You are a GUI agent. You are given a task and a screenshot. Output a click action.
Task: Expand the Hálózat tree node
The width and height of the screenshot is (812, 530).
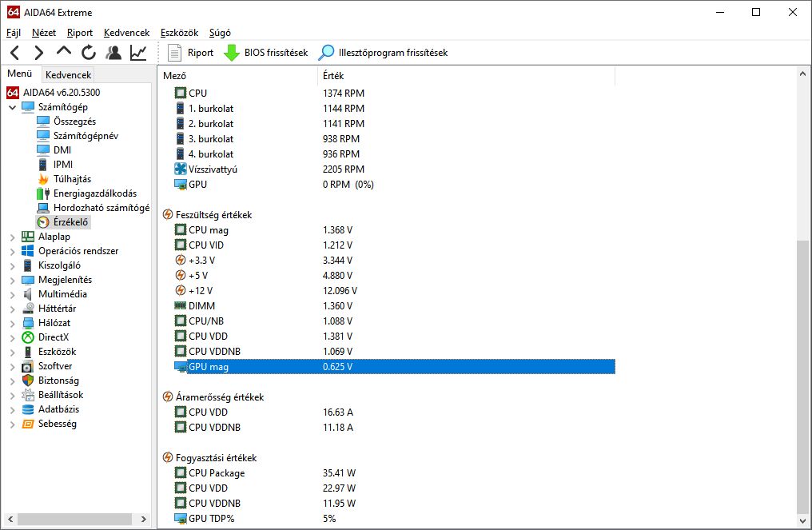13,323
